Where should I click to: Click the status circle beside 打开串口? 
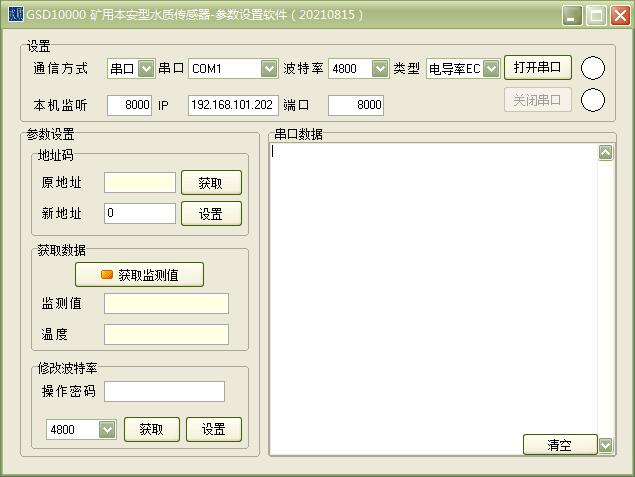point(592,68)
